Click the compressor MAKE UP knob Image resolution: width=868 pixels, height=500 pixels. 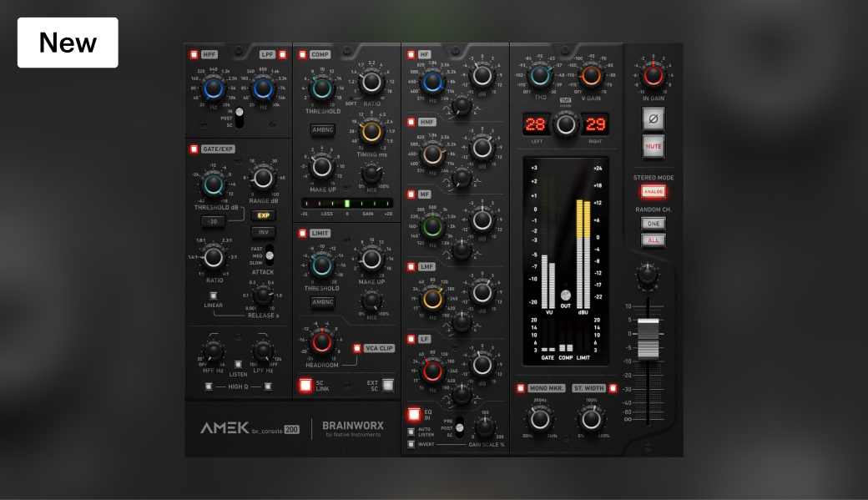pyautogui.click(x=321, y=167)
